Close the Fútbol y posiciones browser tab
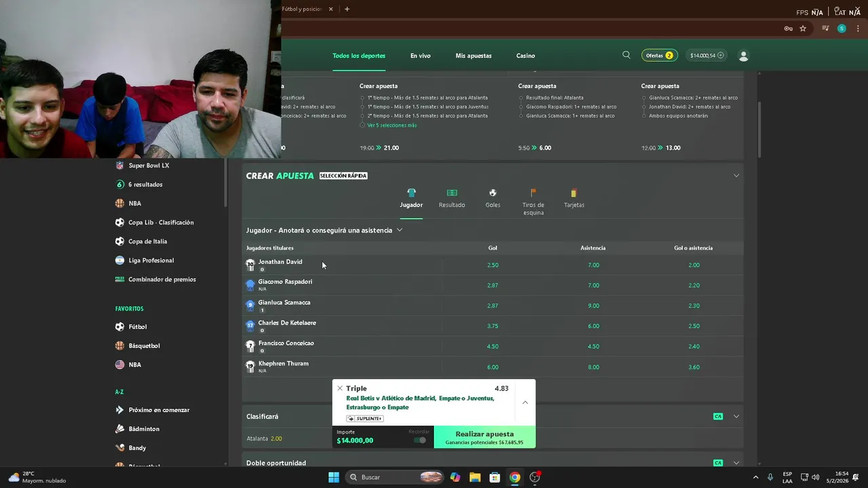The width and height of the screenshot is (868, 488). click(331, 9)
